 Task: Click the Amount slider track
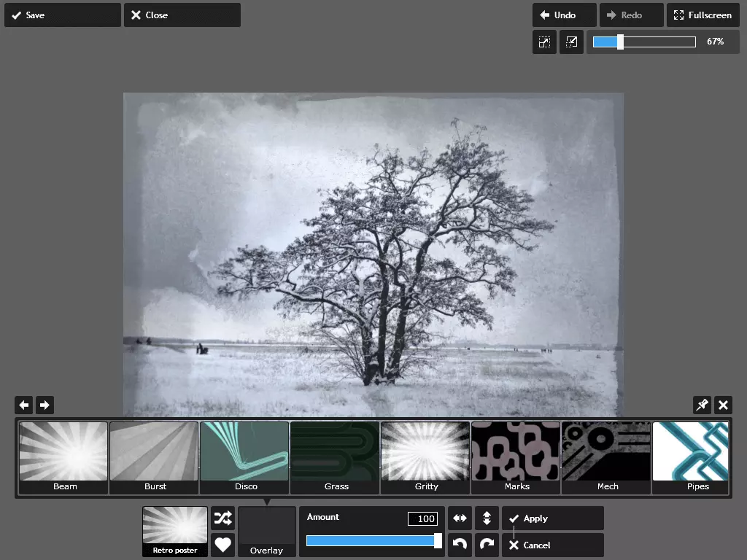(x=372, y=540)
